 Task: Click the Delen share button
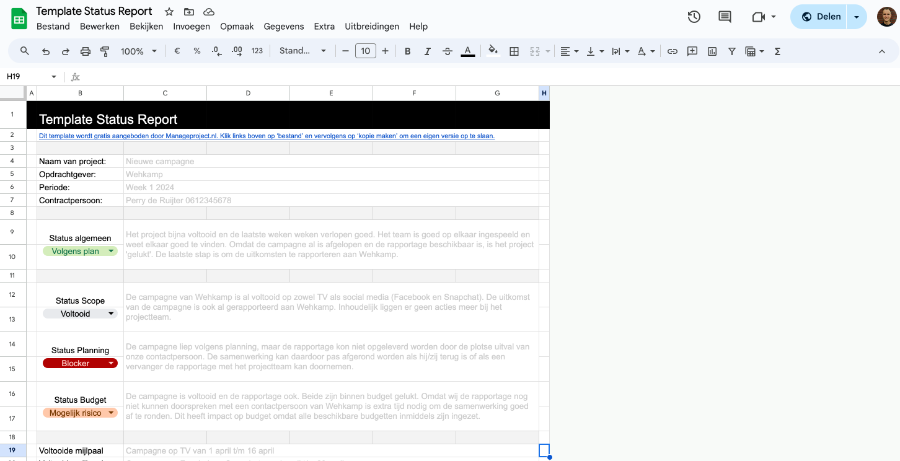tap(821, 17)
